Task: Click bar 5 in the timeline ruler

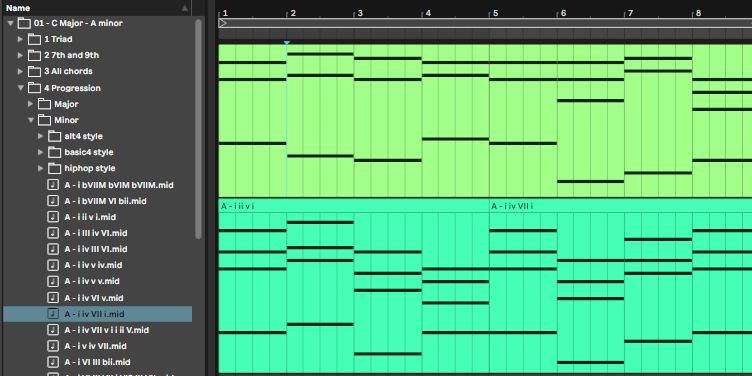Action: [495, 13]
